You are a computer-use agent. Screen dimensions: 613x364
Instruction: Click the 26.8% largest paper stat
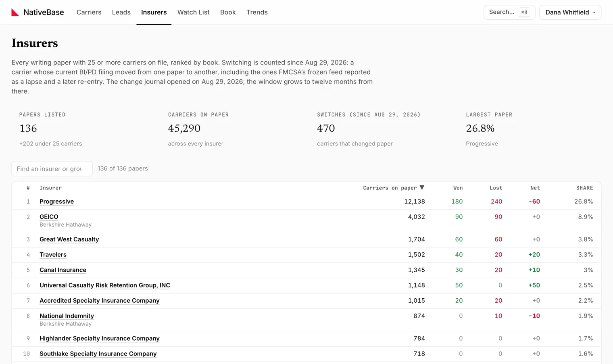tap(480, 128)
